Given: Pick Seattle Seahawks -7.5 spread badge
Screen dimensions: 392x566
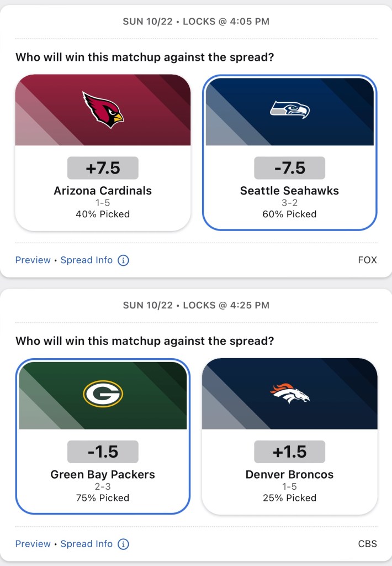Looking at the screenshot, I should pyautogui.click(x=289, y=168).
